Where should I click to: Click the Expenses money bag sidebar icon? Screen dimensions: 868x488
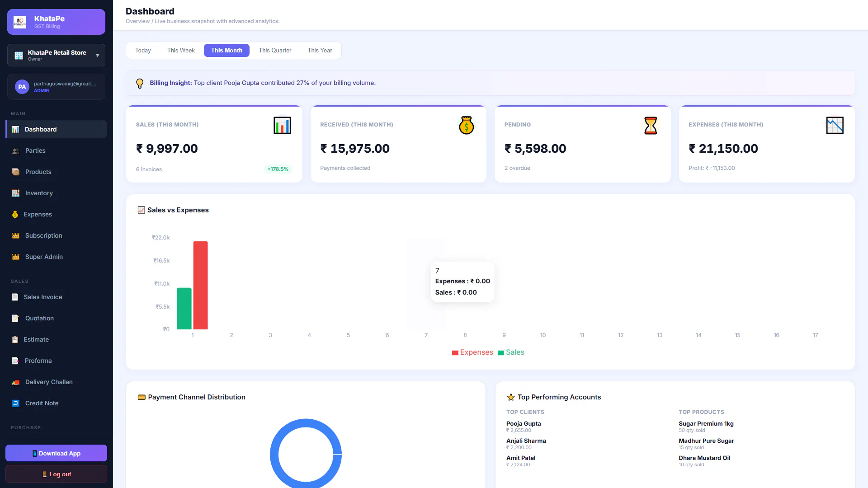[x=15, y=214]
